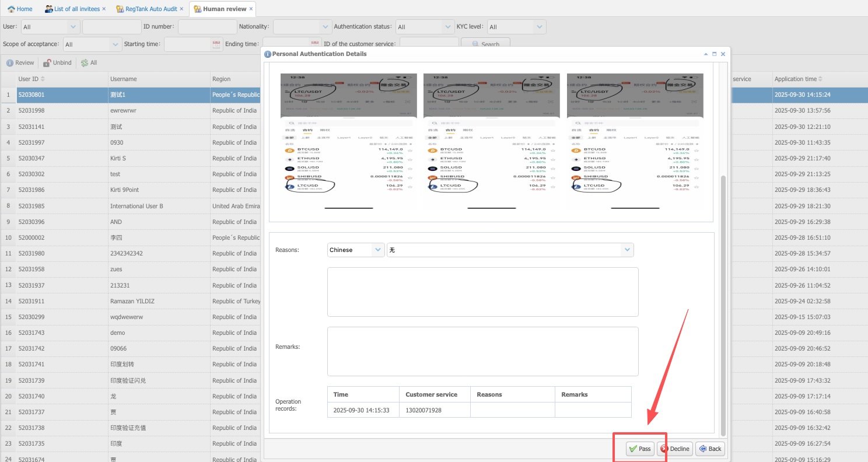The image size is (868, 462).
Task: Click the Remarks text area
Action: 482,351
